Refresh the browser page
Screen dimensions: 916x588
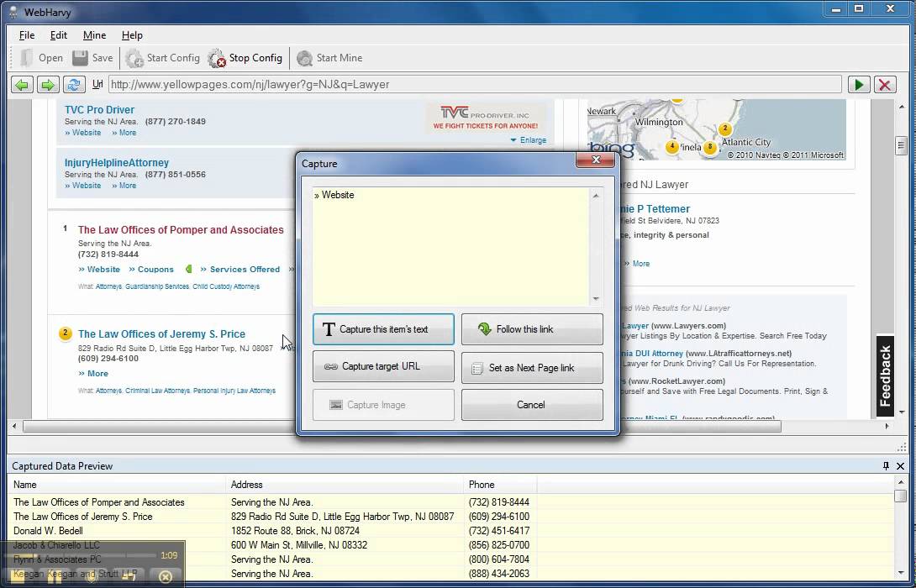pyautogui.click(x=74, y=85)
